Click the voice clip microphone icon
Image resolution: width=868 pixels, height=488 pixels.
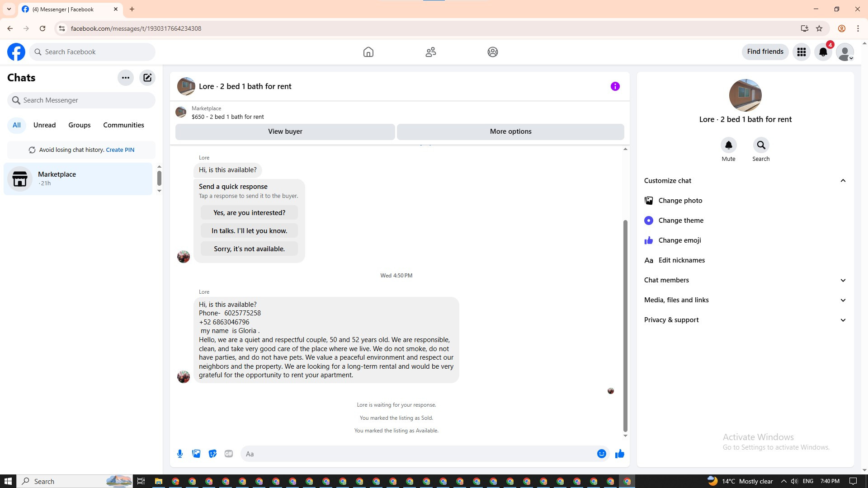click(180, 454)
